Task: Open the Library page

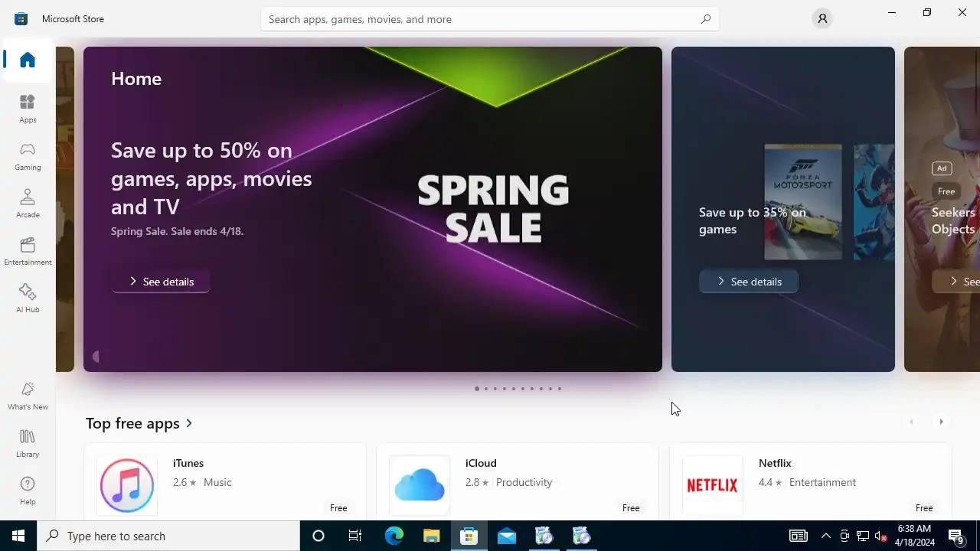Action: (x=28, y=443)
